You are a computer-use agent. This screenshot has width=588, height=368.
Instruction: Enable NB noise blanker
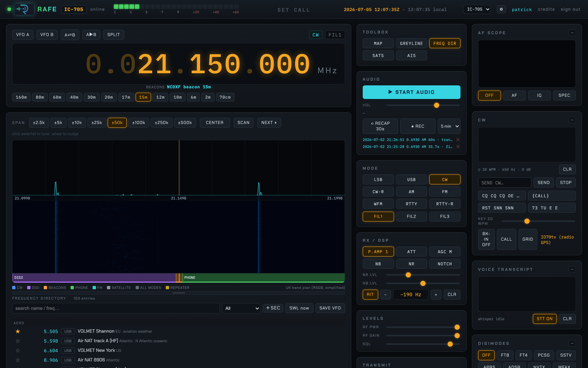click(378, 264)
